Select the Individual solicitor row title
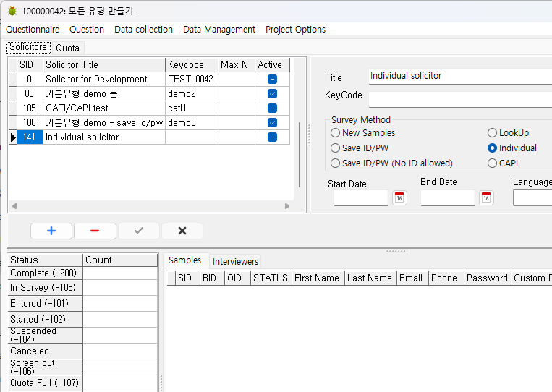The height and width of the screenshot is (392, 552). [104, 137]
